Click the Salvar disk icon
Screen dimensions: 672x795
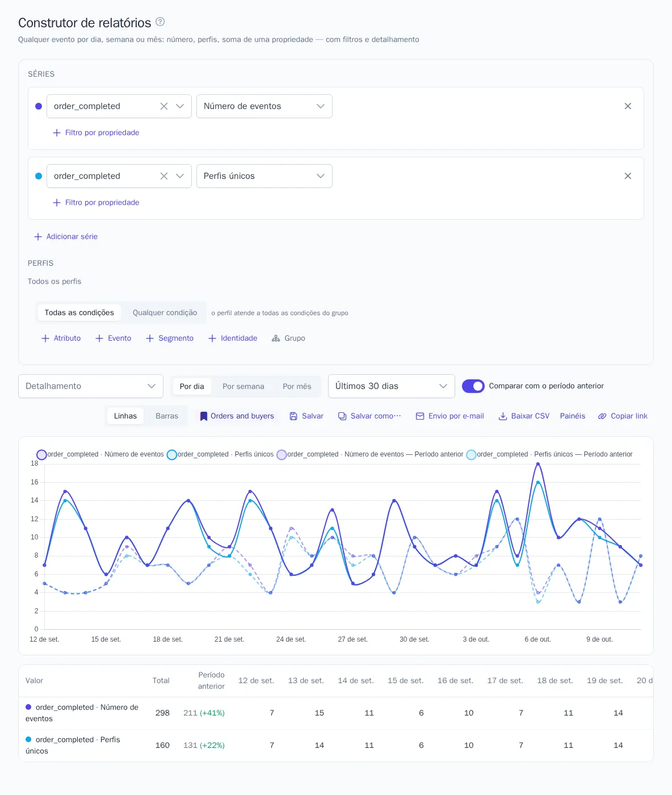293,416
